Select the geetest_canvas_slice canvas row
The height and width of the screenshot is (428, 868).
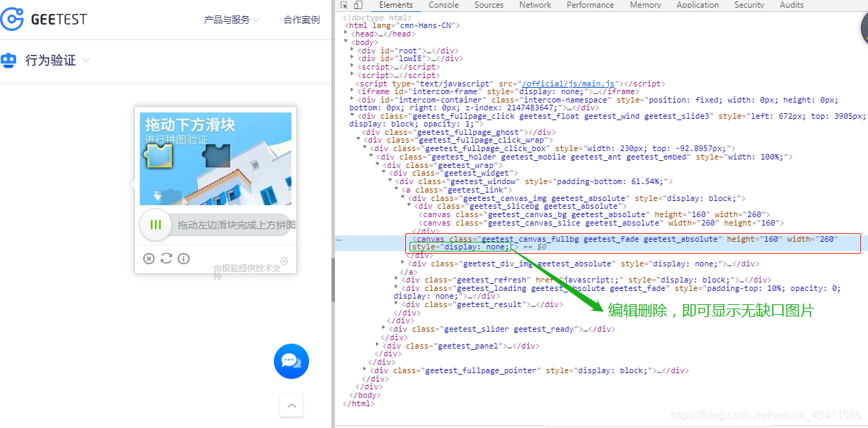[x=601, y=223]
